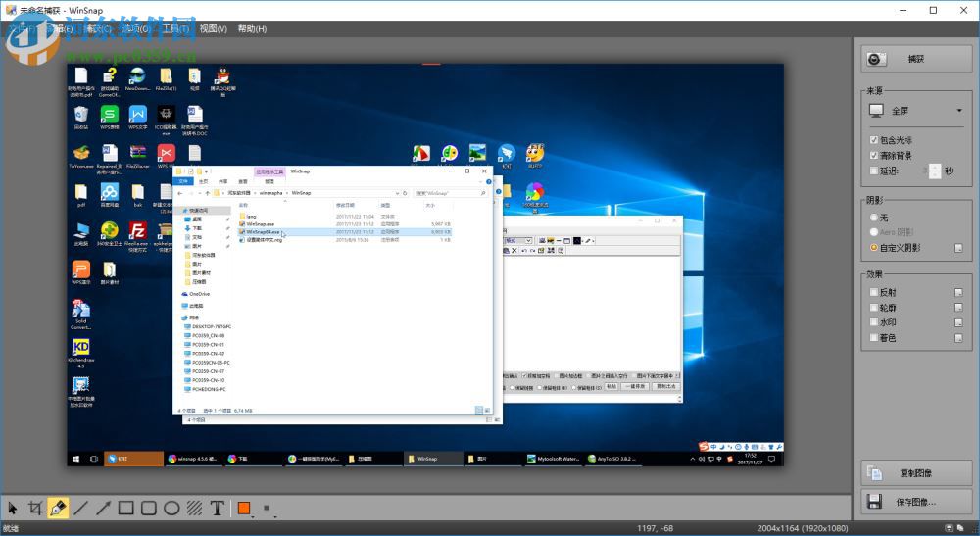Select the Rectangle shape tool
The image size is (980, 536).
125,509
